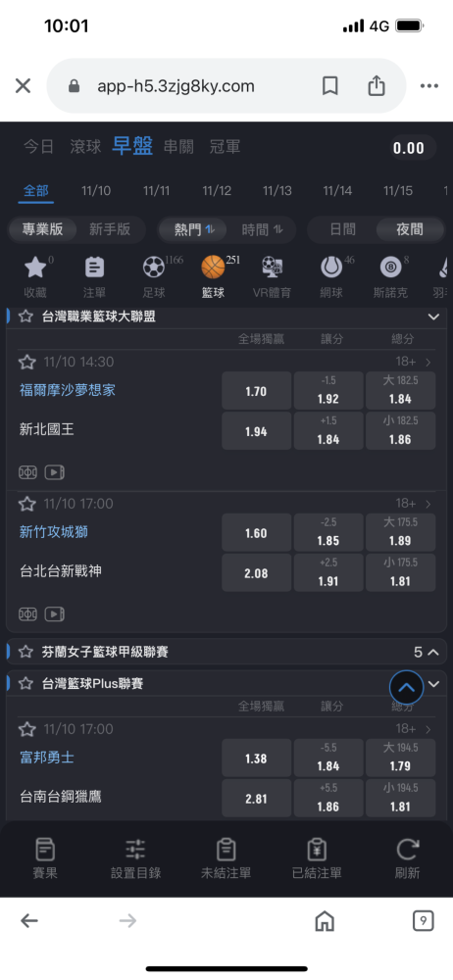This screenshot has width=453, height=980.
Task: Open the 收藏 favorites star icon
Action: (35, 268)
